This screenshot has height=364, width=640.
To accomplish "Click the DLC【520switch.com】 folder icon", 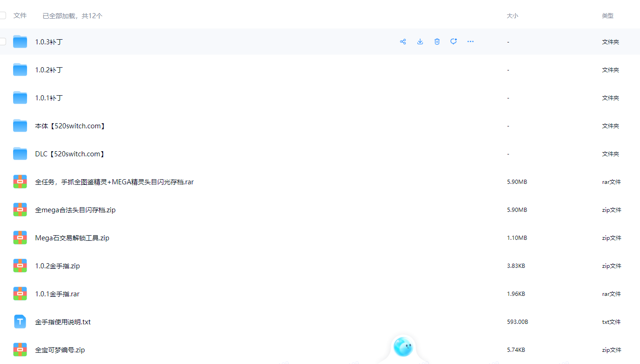I will coord(20,154).
